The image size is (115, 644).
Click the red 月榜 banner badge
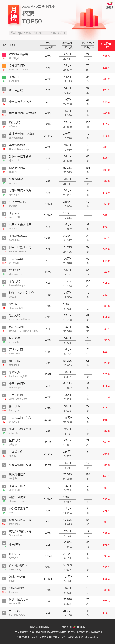14,14
